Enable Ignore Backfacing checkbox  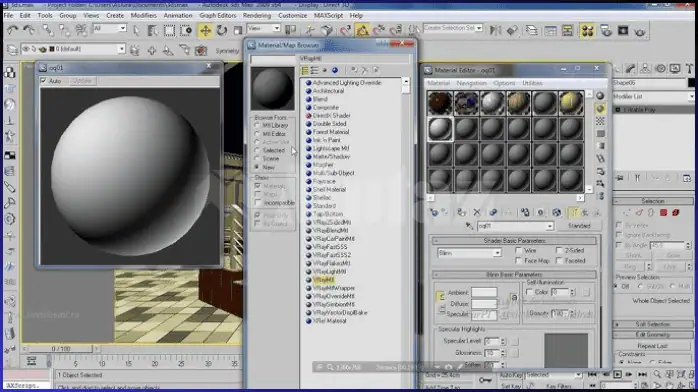[x=619, y=234]
